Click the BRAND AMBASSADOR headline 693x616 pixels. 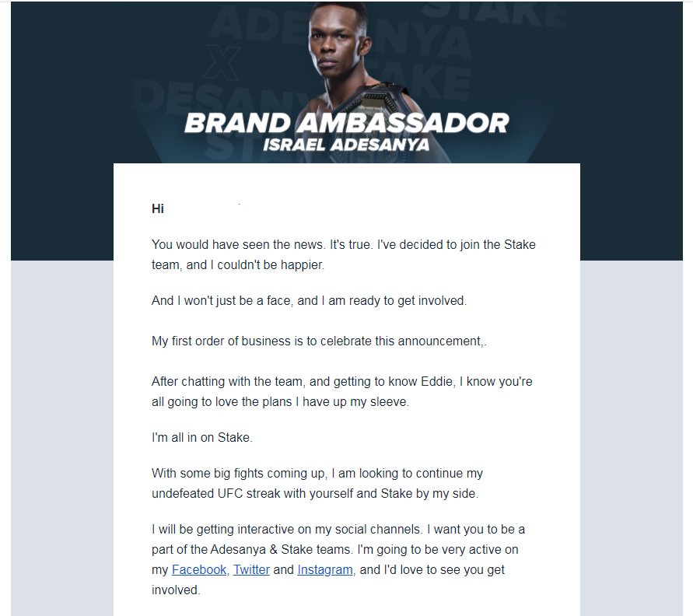347,124
